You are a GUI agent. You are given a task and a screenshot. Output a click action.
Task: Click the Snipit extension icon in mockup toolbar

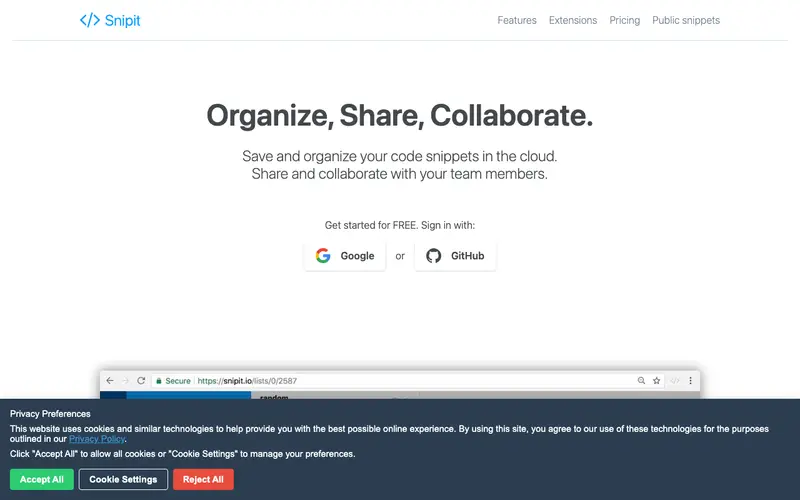[674, 381]
